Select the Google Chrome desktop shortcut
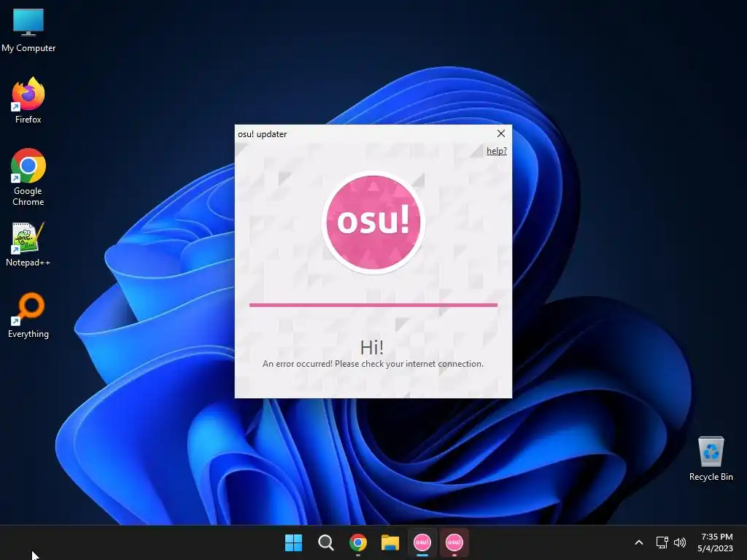 28,177
